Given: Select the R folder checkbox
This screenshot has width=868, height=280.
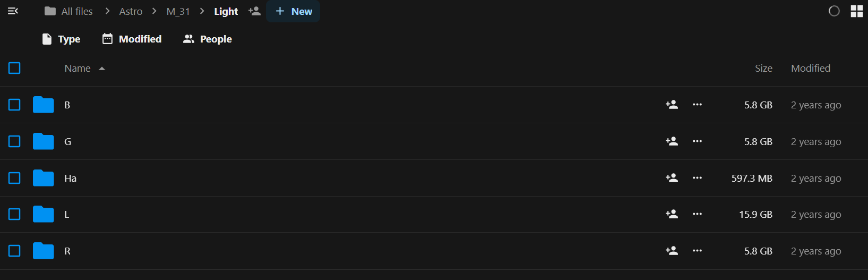Looking at the screenshot, I should point(14,251).
